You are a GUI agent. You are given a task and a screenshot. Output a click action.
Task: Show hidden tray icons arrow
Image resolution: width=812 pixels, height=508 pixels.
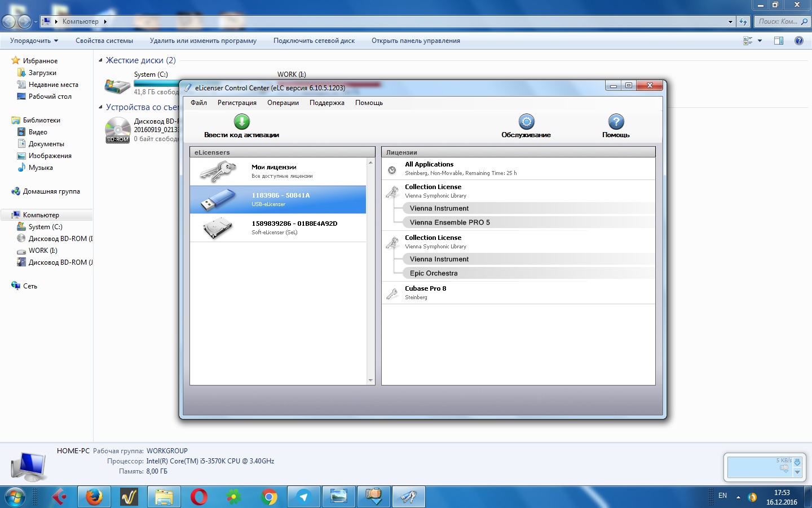point(738,497)
